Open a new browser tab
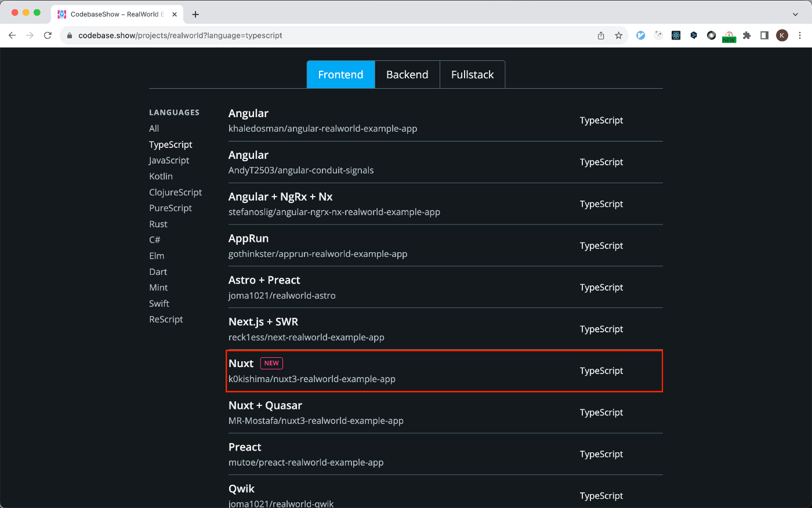812x508 pixels. click(x=195, y=14)
